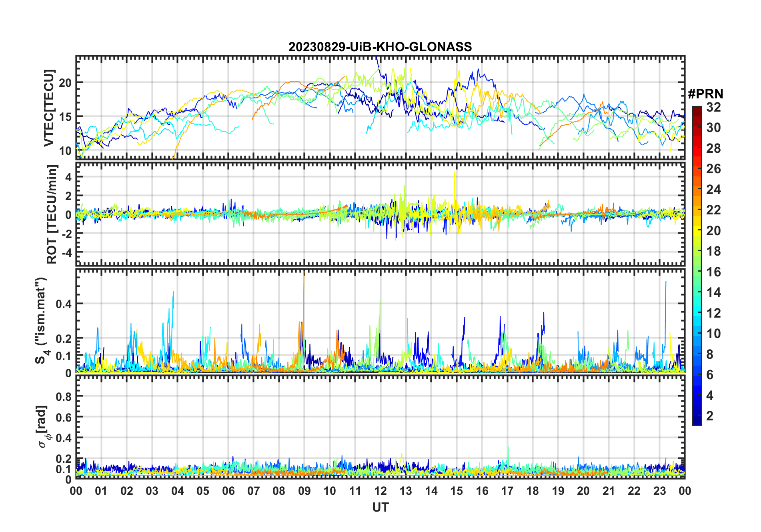761x532 pixels.
Task: Select the 10 label on the PRN colorbar
Action: click(x=713, y=334)
